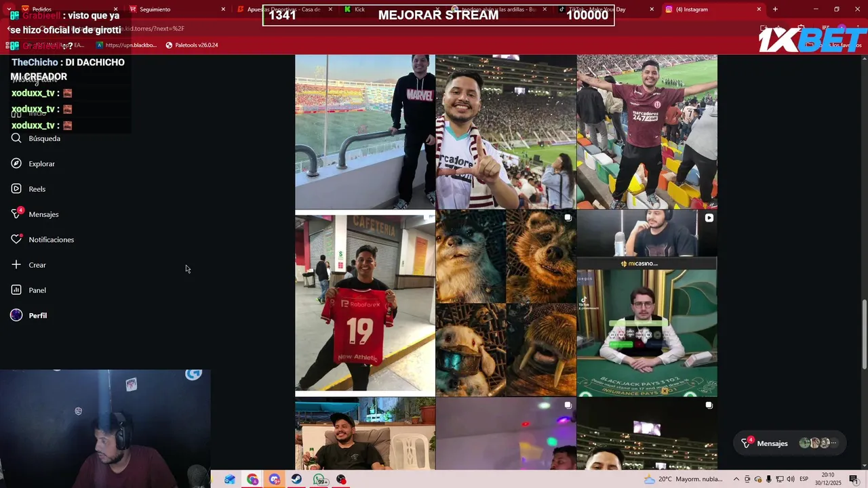Open the blackjack casino reel post
This screenshot has width=868, height=488.
pyautogui.click(x=647, y=303)
